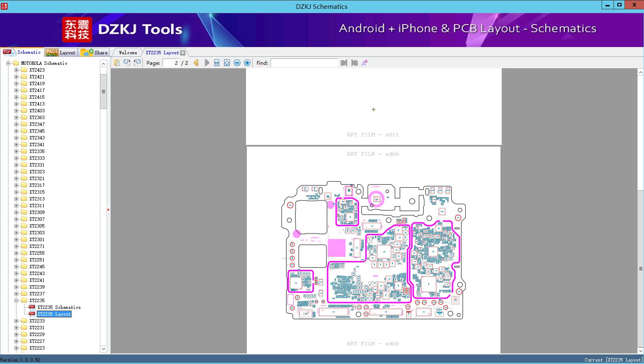Click the DZKJ red logo in banner
The image size is (644, 364).
(77, 29)
